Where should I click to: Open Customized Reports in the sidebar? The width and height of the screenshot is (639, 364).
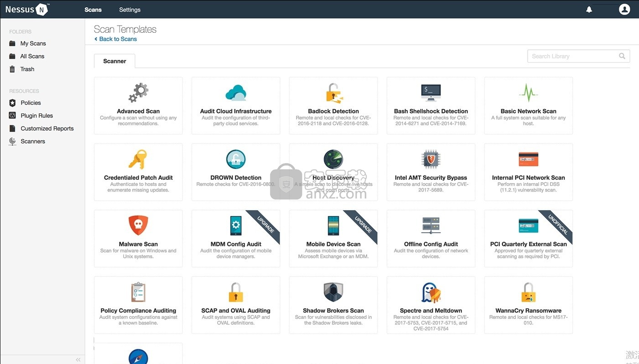click(x=47, y=128)
